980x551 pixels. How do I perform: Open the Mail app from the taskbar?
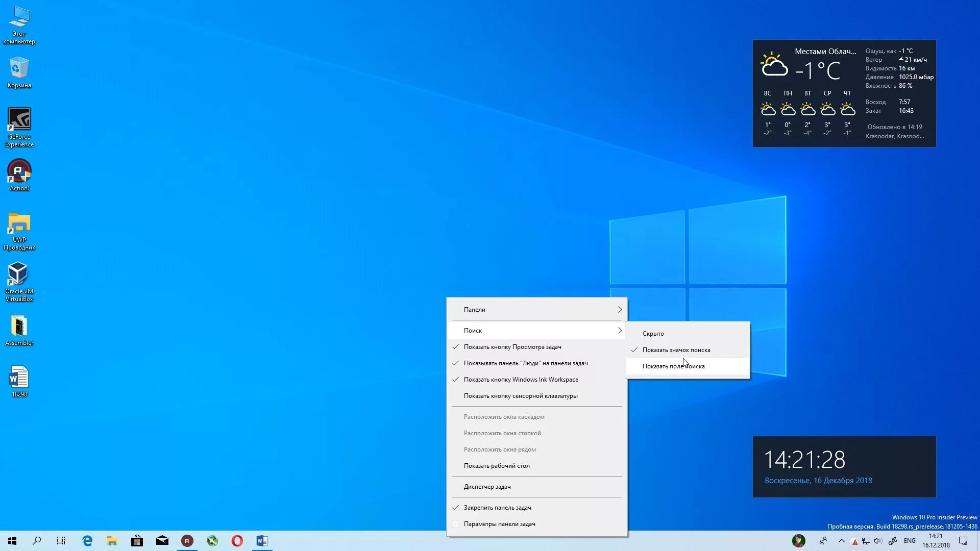[x=162, y=541]
